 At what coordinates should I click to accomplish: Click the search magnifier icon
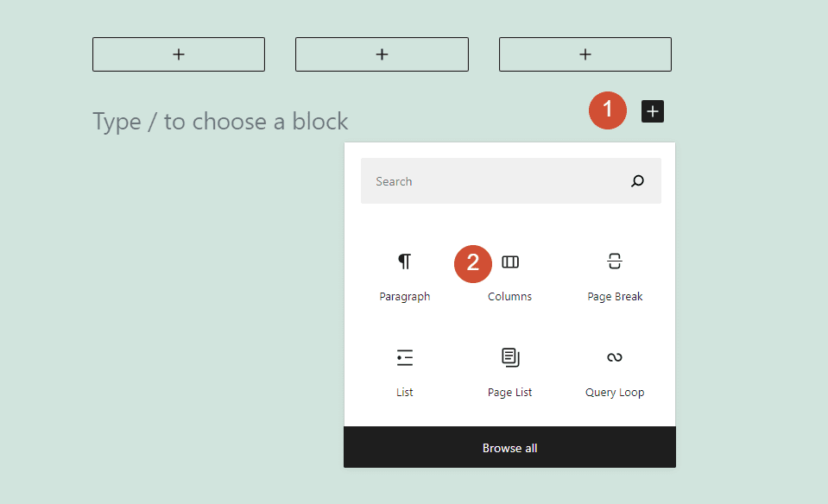[x=637, y=181]
